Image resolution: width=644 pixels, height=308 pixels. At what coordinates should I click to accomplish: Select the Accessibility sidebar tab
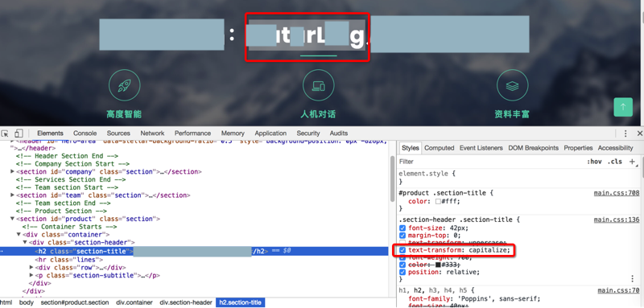point(615,148)
